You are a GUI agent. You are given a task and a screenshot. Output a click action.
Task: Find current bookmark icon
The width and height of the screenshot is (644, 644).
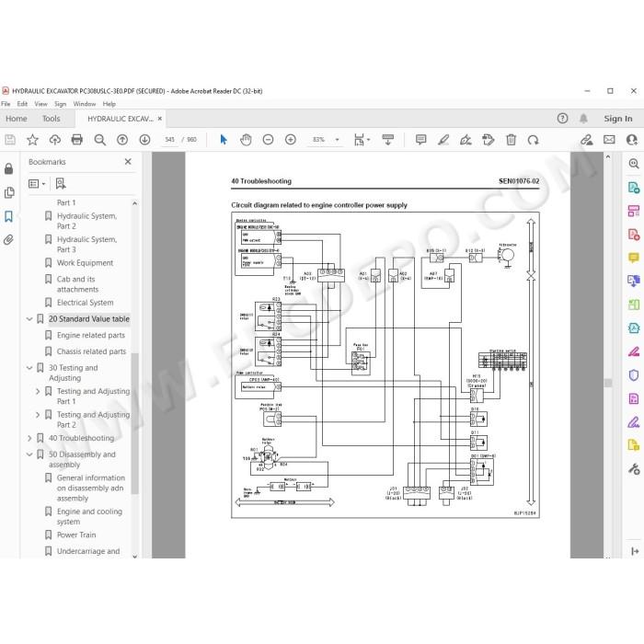point(61,184)
